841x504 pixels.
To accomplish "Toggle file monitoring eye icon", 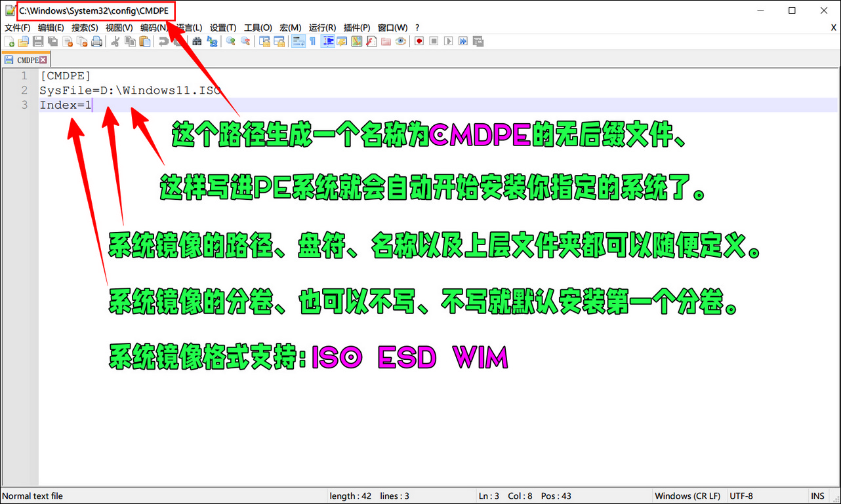I will (401, 41).
